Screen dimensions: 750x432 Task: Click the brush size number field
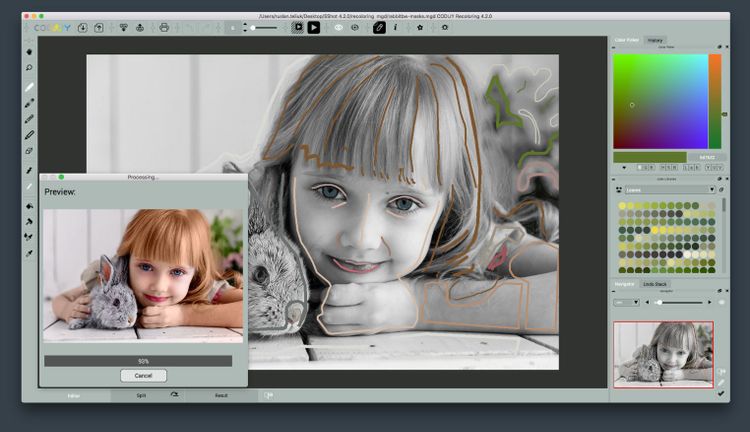(232, 28)
